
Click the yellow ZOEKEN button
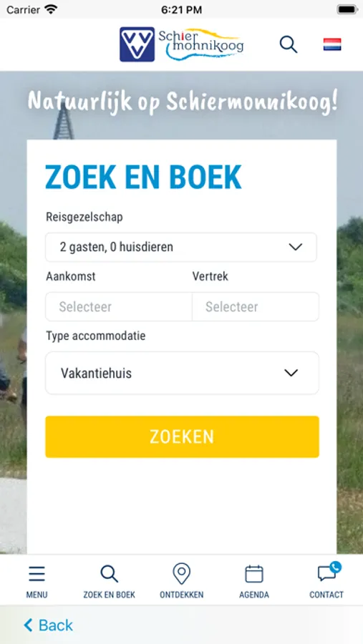(x=182, y=436)
